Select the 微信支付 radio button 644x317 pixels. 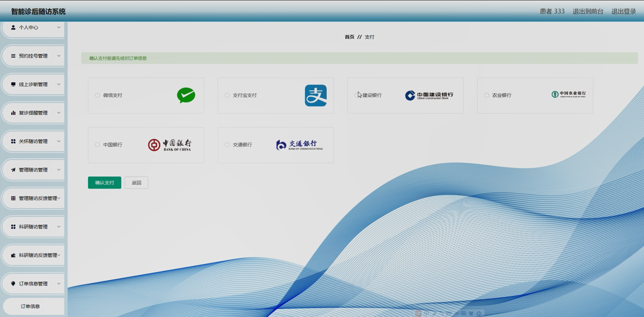point(97,95)
